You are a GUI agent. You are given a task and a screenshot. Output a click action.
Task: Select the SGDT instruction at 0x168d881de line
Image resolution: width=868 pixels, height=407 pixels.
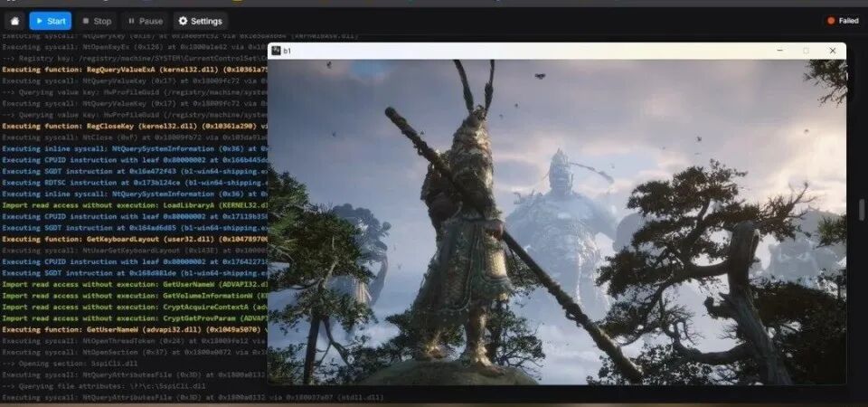click(135, 273)
